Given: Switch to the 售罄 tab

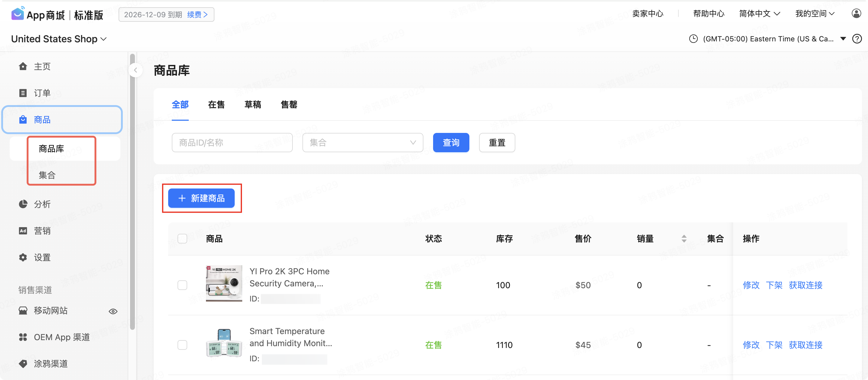Looking at the screenshot, I should (289, 105).
